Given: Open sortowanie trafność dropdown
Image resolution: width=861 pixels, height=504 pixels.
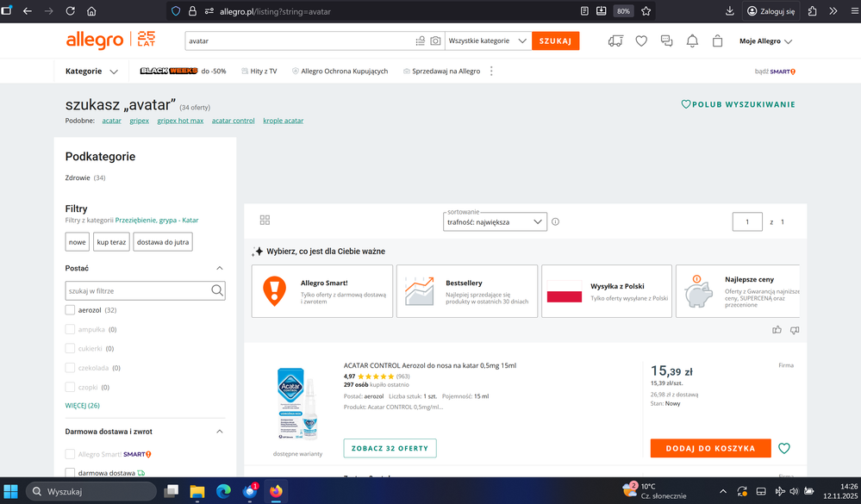Looking at the screenshot, I should (496, 221).
